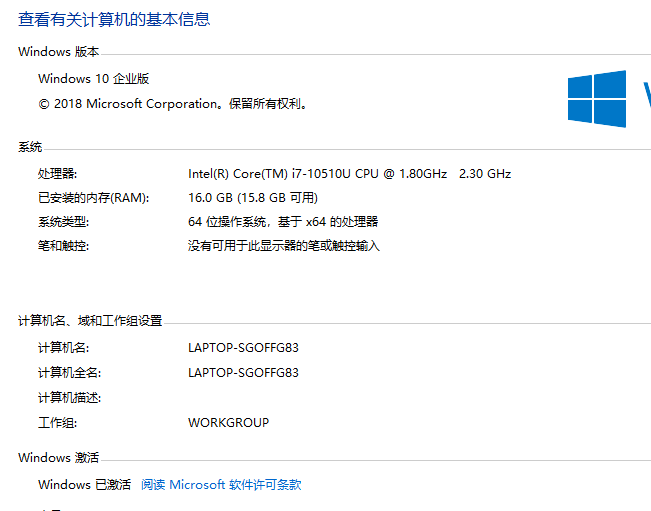This screenshot has width=651, height=511.
Task: Click the 计算机全名 value LAPTOP-SGOFFG83
Action: tap(243, 372)
